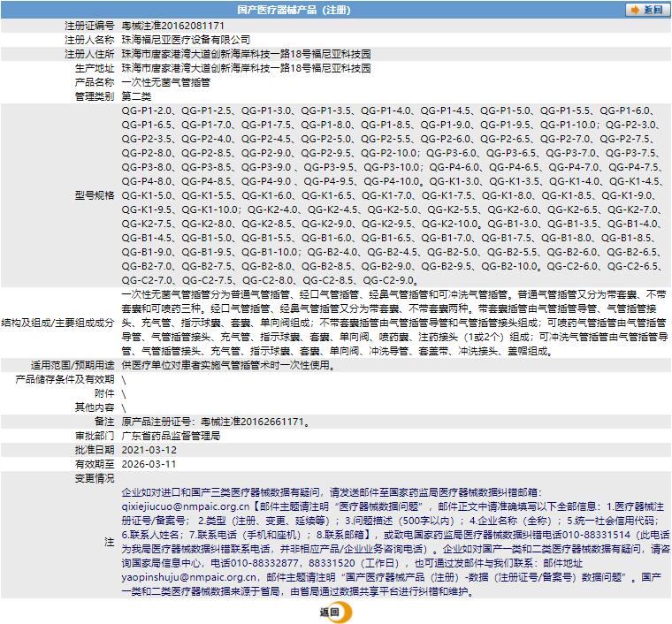Click the 生产地址 label
The image size is (672, 624).
tap(95, 68)
